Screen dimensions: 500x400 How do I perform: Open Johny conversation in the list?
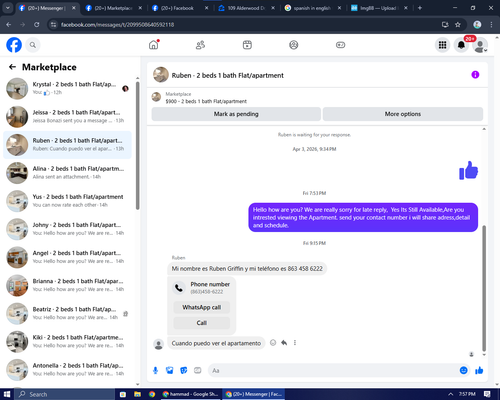point(67,229)
